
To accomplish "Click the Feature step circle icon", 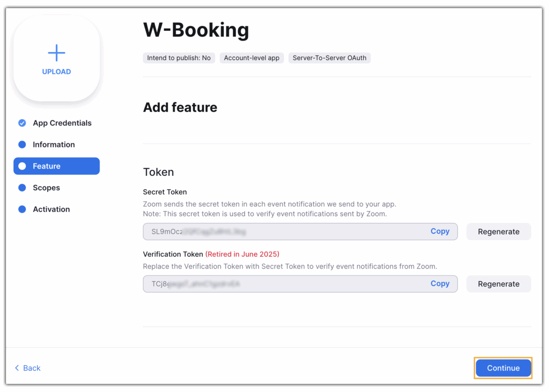I will point(22,166).
